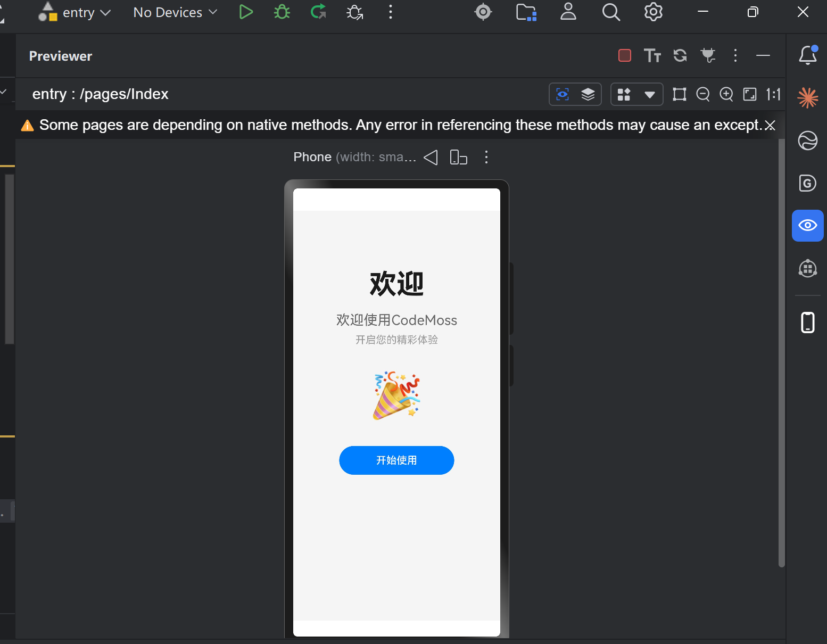
Task: Click the multi-device profile grid icon
Action: point(624,95)
